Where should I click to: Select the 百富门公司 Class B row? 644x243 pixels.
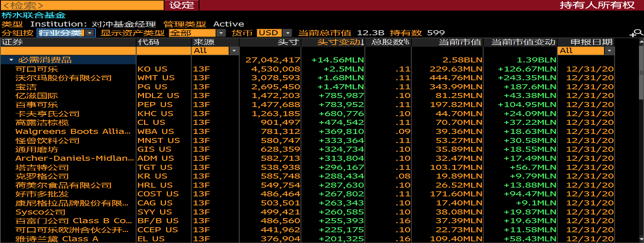307,221
